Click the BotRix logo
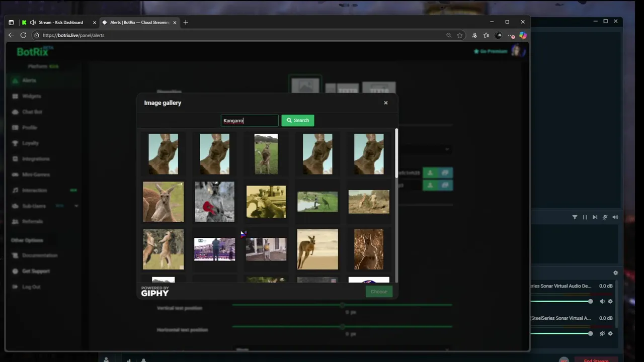The height and width of the screenshot is (362, 644). (x=35, y=51)
